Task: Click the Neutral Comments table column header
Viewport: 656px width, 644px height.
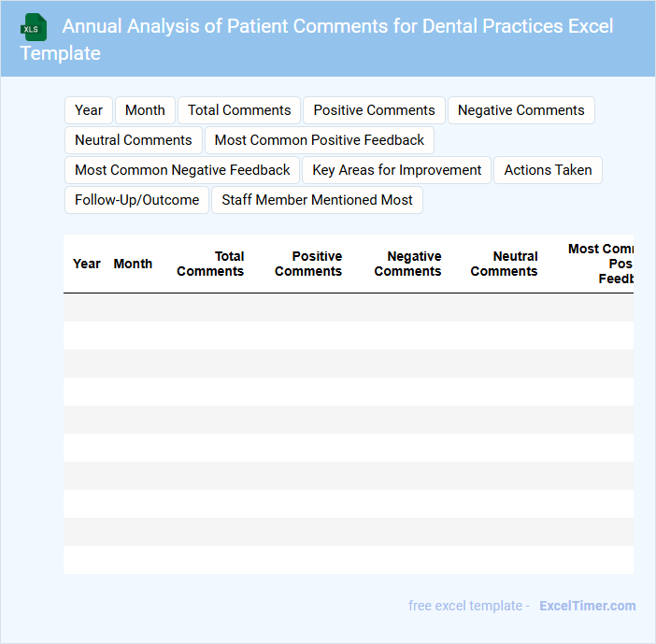Action: (504, 264)
